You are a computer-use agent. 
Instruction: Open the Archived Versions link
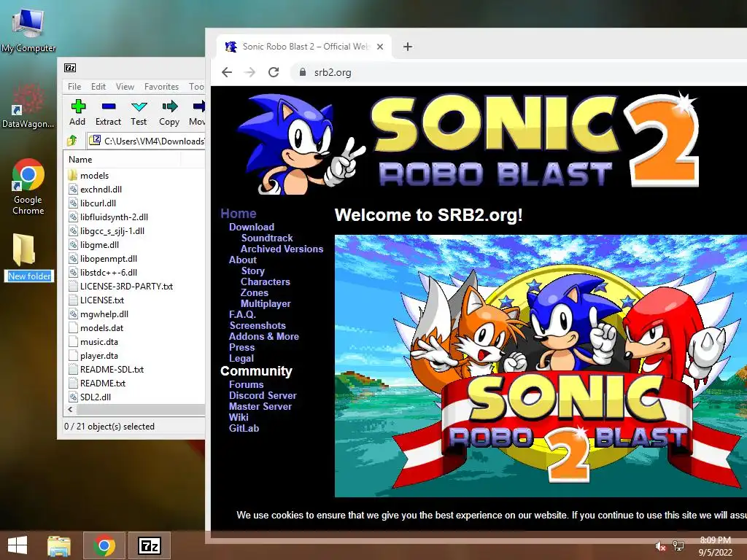282,249
